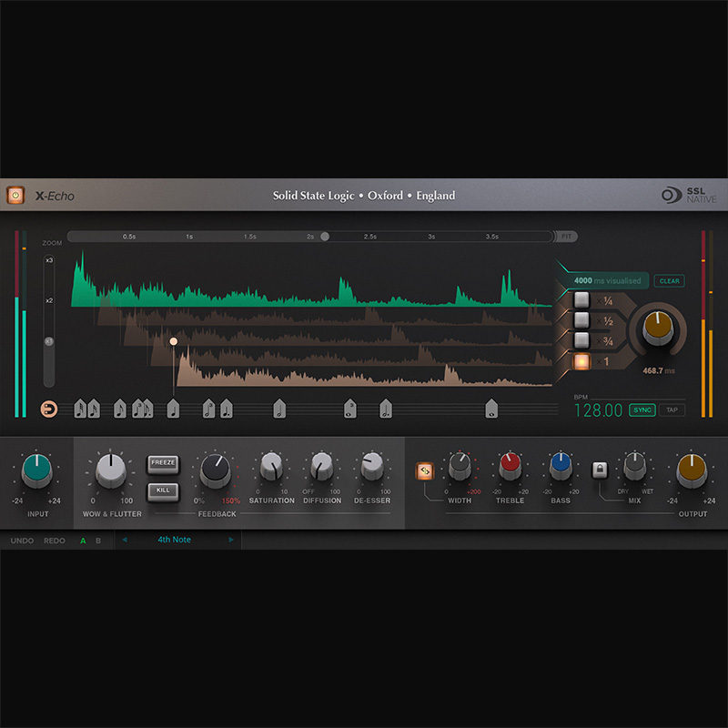The width and height of the screenshot is (728, 728).
Task: Click the FIT zoom button
Action: [566, 237]
